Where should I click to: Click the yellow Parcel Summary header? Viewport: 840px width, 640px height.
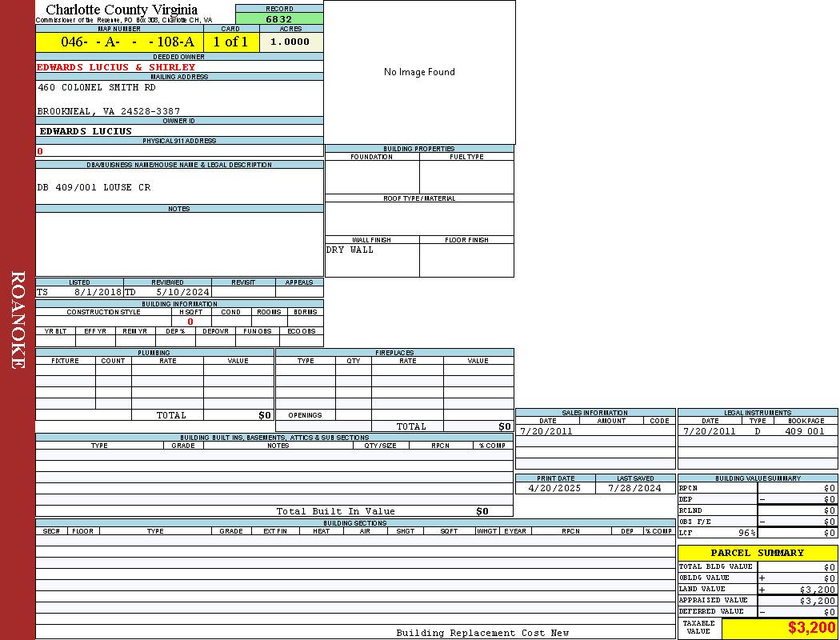[757, 553]
